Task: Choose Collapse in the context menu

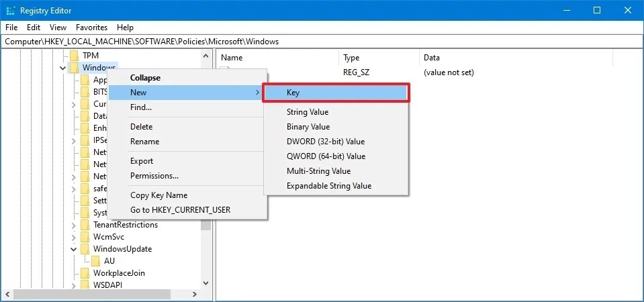Action: point(188,78)
